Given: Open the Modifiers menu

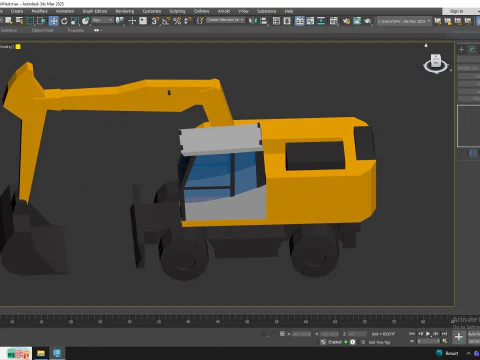Looking at the screenshot, I should pos(39,11).
